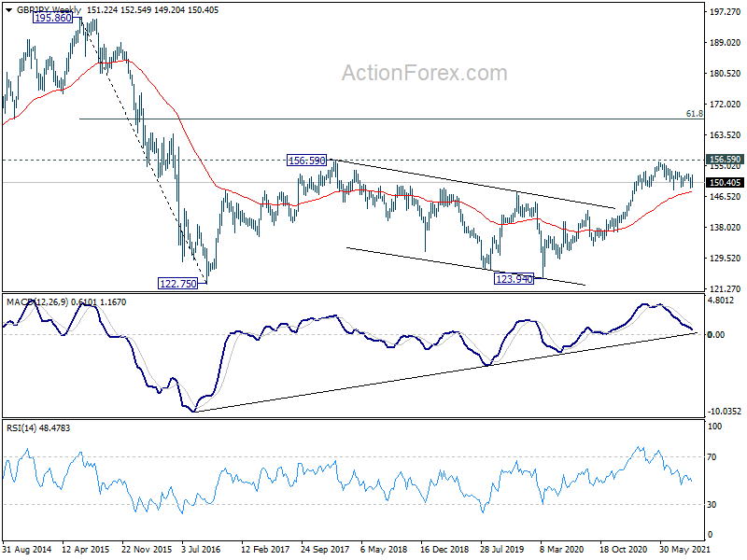Select the 61.8 Fibonacci level label
This screenshot has height=560, width=747.
[x=695, y=113]
